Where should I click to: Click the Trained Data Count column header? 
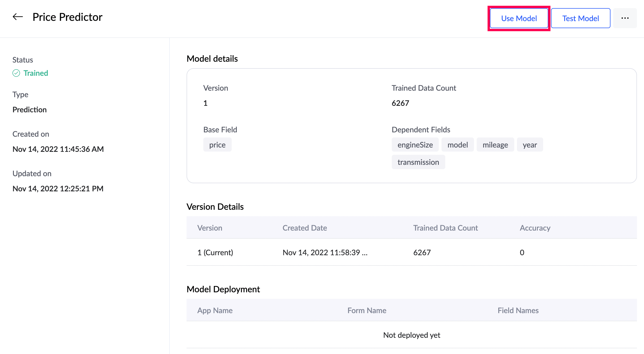click(x=445, y=228)
